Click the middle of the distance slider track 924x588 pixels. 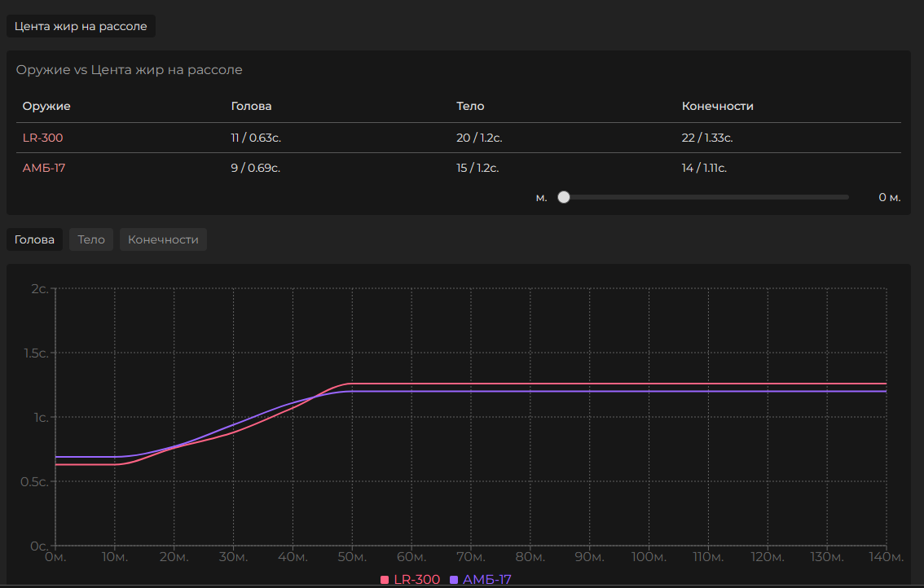706,197
